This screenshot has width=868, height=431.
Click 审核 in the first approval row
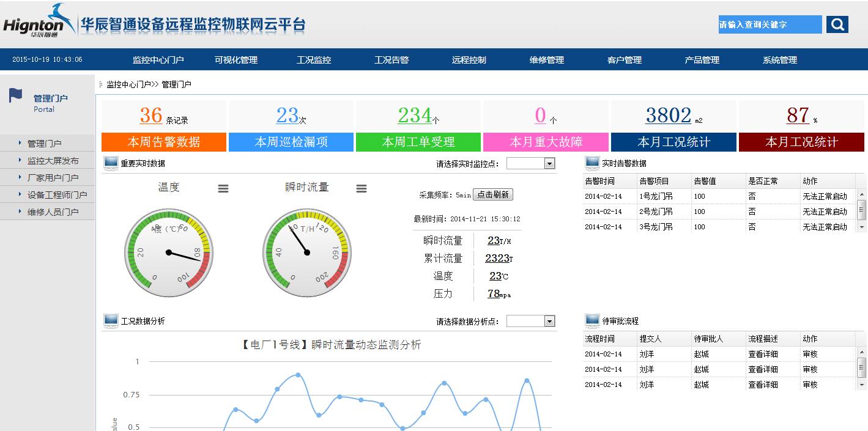click(810, 353)
